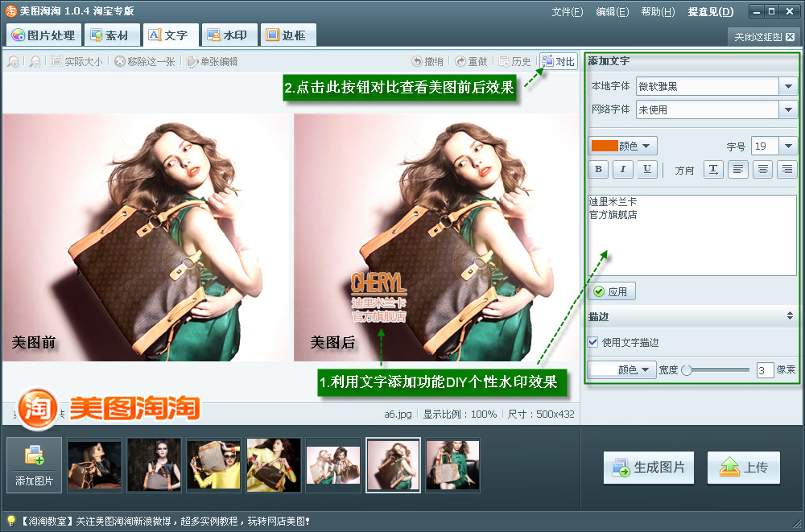The width and height of the screenshot is (805, 532).
Task: Open the 历史 history list
Action: 514,62
